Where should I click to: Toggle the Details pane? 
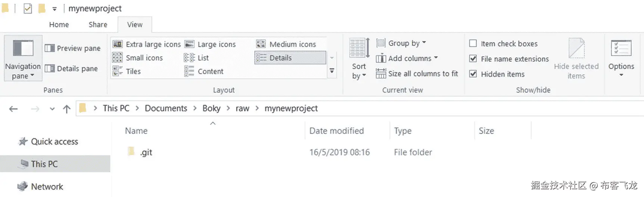tap(71, 69)
